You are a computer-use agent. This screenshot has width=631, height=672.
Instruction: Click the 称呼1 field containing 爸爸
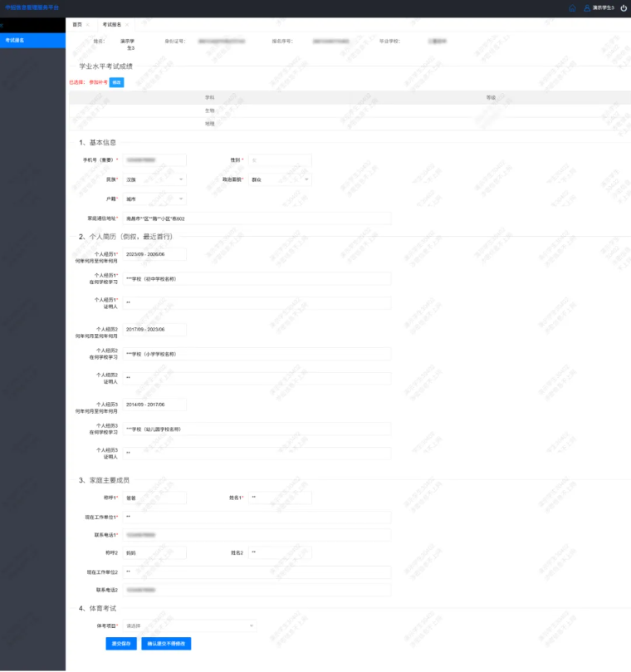[154, 498]
